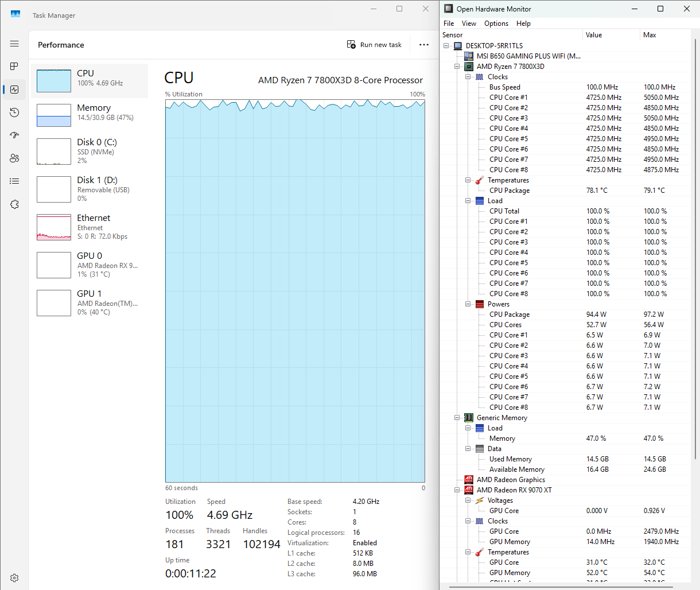Open Services puzzle icon in Task Manager sidebar
The image size is (700, 590).
coord(14,204)
